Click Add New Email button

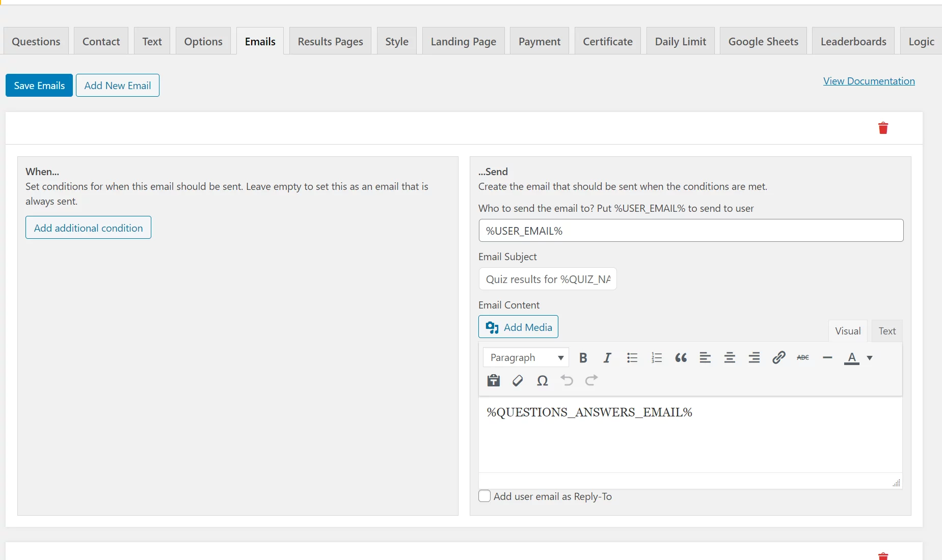(118, 85)
